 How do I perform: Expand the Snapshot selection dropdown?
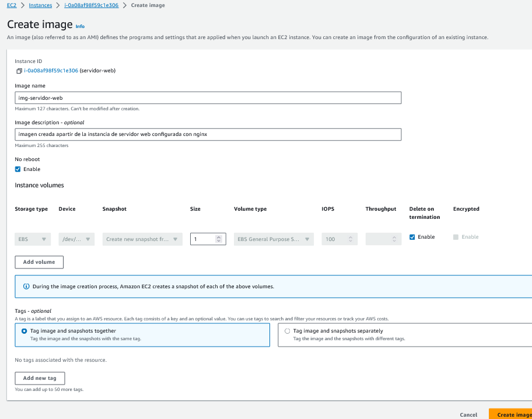click(x=142, y=239)
